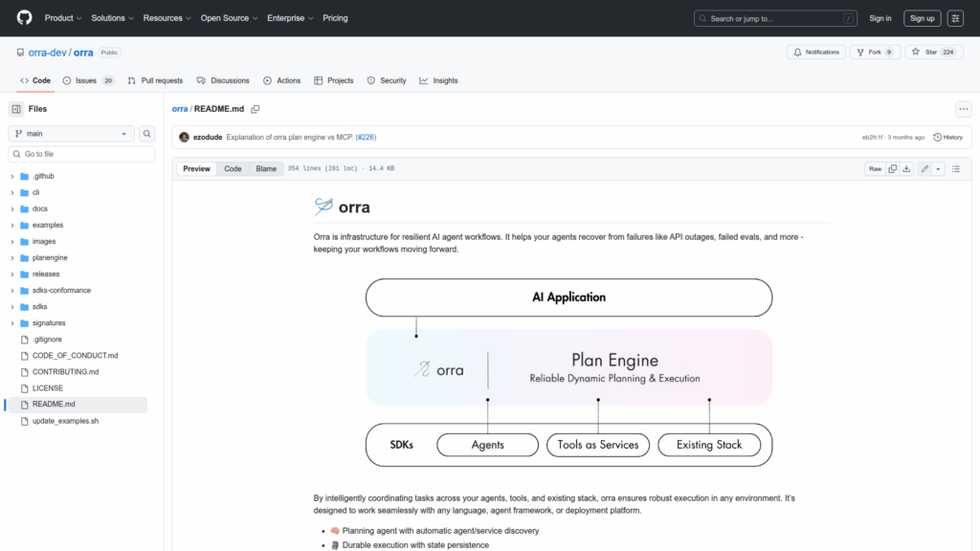Collapse the Files side panel
Screen dimensions: 980x551
pyautogui.click(x=16, y=109)
